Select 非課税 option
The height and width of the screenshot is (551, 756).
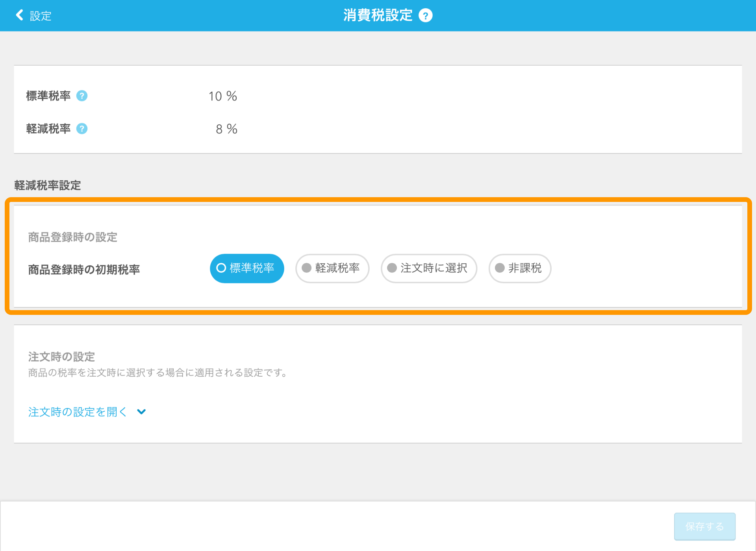[x=520, y=268]
